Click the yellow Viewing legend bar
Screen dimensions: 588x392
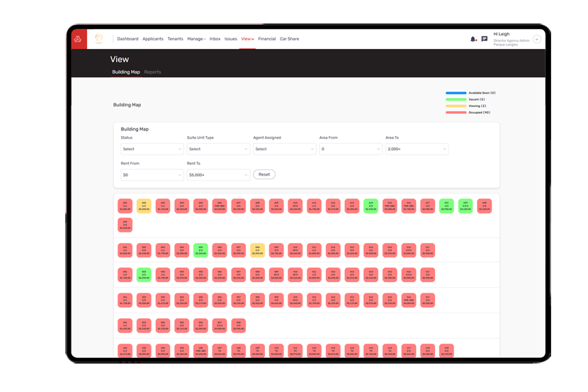(457, 106)
